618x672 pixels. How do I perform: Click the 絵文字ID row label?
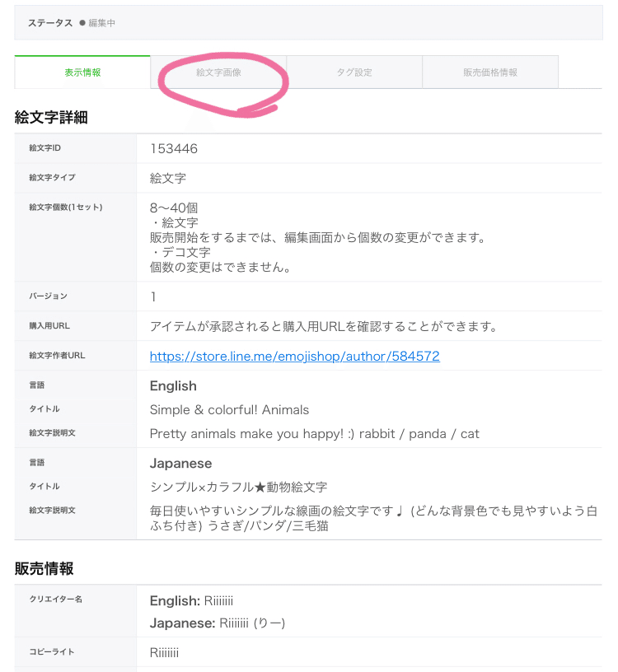(x=45, y=148)
